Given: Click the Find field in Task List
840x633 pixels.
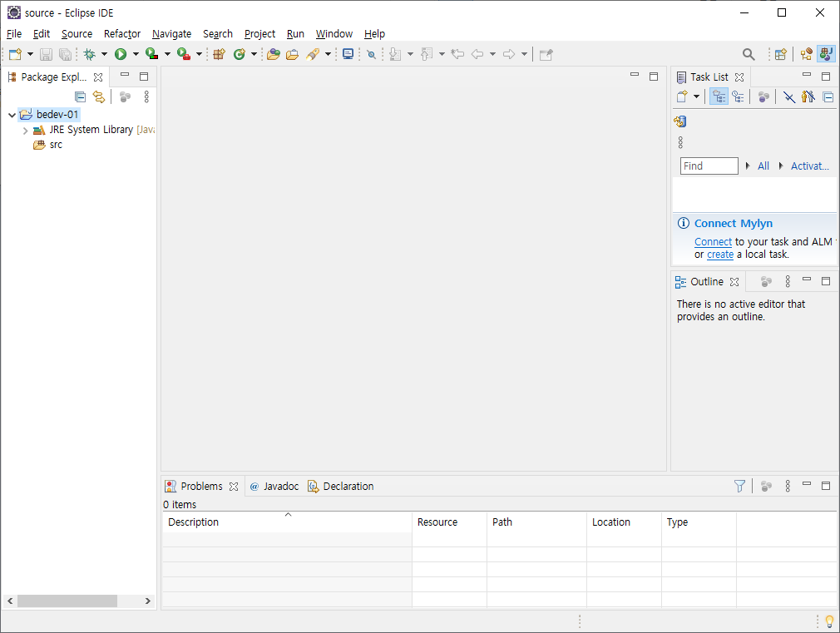Looking at the screenshot, I should (709, 166).
